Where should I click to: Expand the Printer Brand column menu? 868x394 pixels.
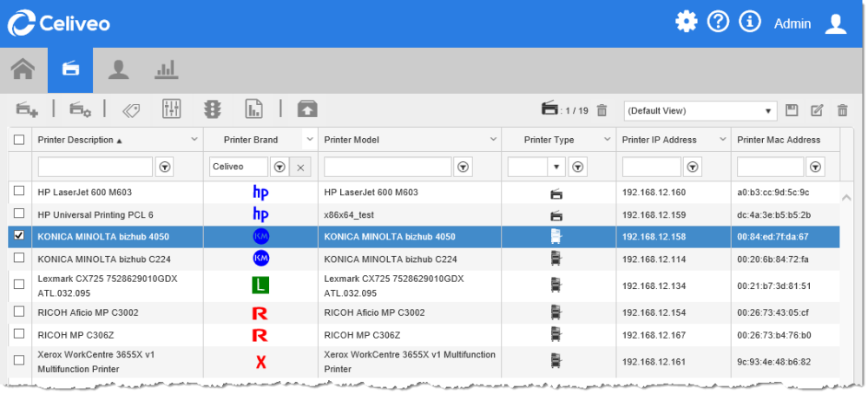tap(310, 140)
